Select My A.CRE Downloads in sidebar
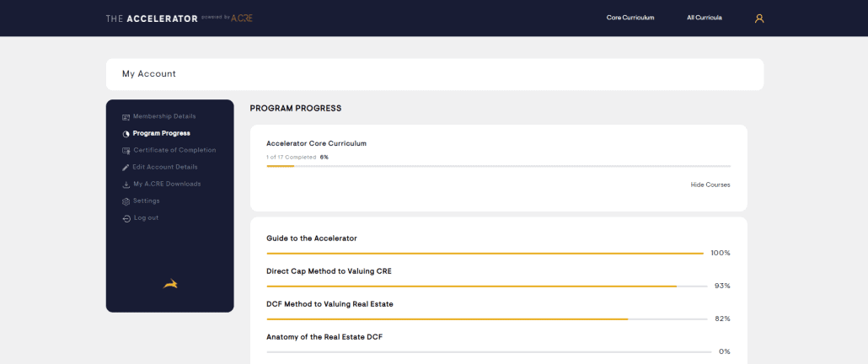 point(167,184)
